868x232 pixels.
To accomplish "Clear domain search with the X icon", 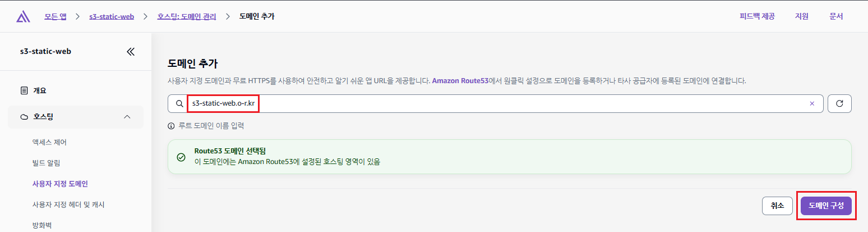I will [811, 103].
